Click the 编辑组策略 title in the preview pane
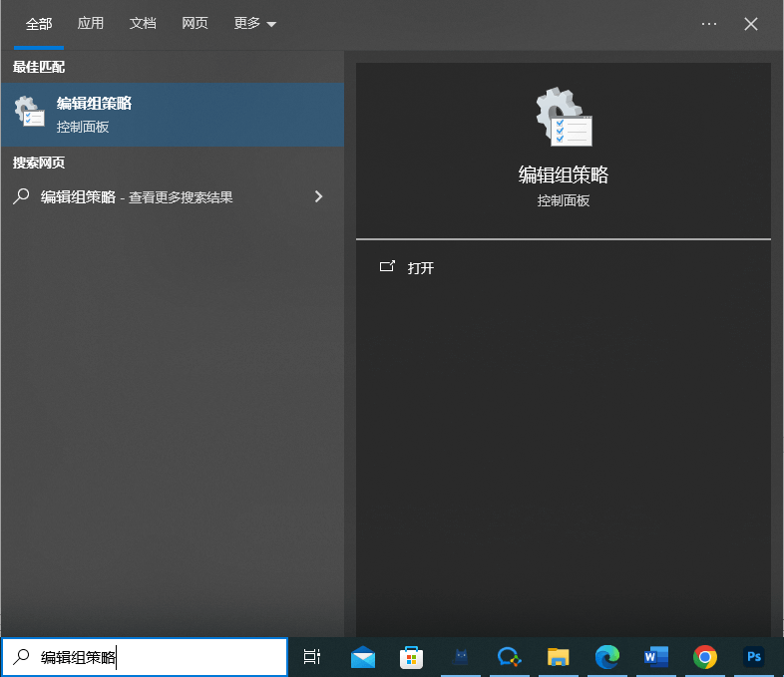 (564, 174)
